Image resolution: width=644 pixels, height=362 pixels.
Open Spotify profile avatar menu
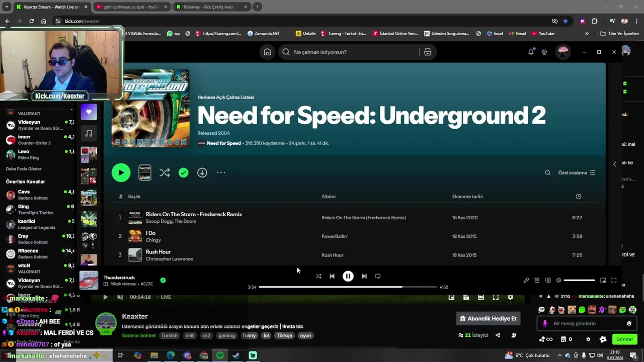pyautogui.click(x=563, y=52)
